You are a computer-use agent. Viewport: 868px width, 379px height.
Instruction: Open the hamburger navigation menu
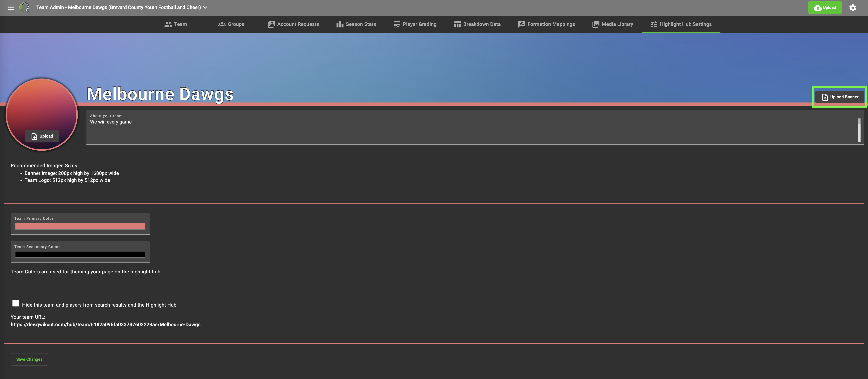click(x=11, y=7)
